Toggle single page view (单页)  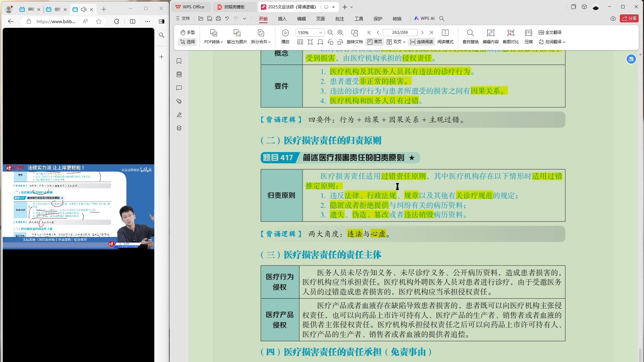point(375,42)
